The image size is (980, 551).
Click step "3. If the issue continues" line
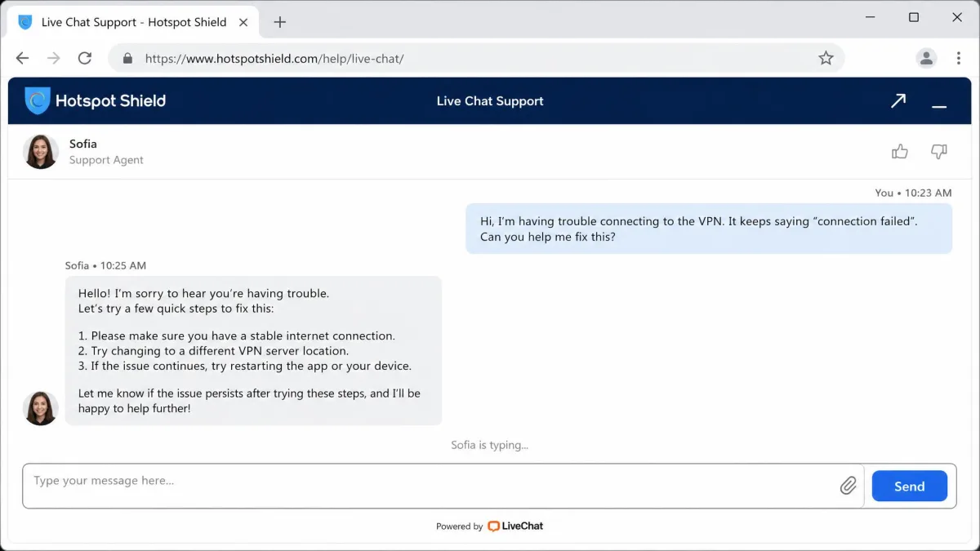tap(245, 366)
